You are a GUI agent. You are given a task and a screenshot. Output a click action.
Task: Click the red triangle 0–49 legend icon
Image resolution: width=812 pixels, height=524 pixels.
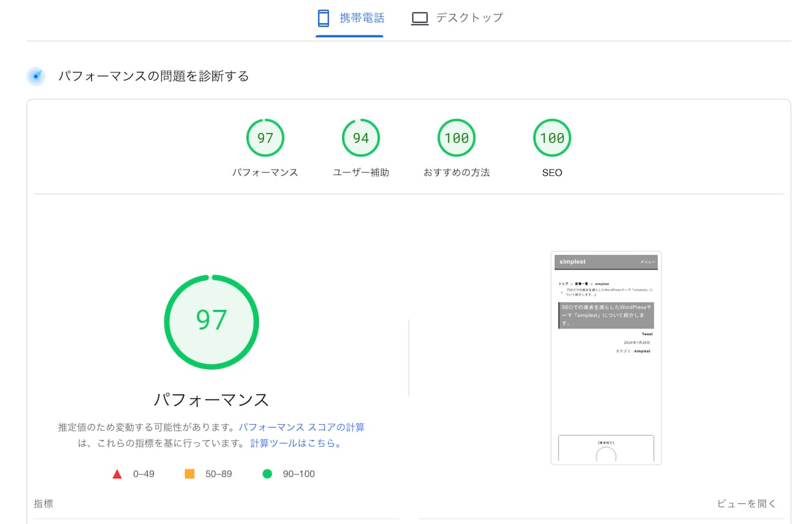[117, 474]
